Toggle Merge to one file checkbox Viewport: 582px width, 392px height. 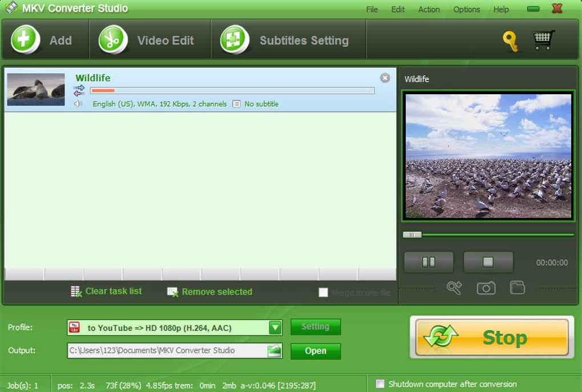[324, 293]
